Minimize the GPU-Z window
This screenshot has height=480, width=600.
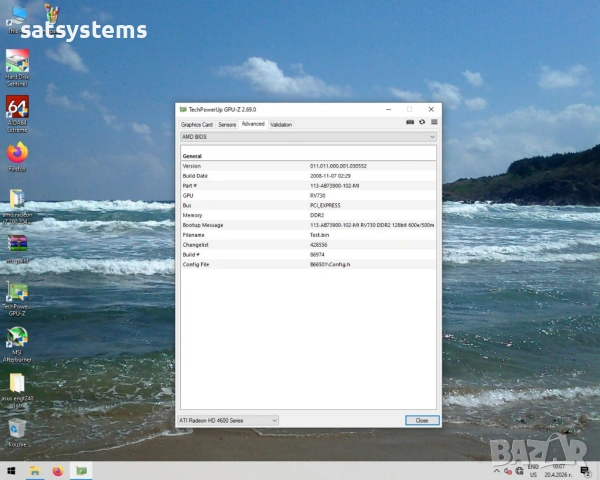click(x=388, y=109)
